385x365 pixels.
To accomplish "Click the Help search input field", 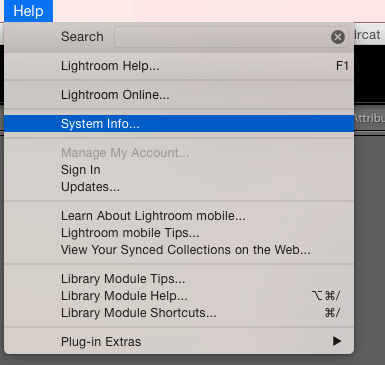I will (231, 37).
